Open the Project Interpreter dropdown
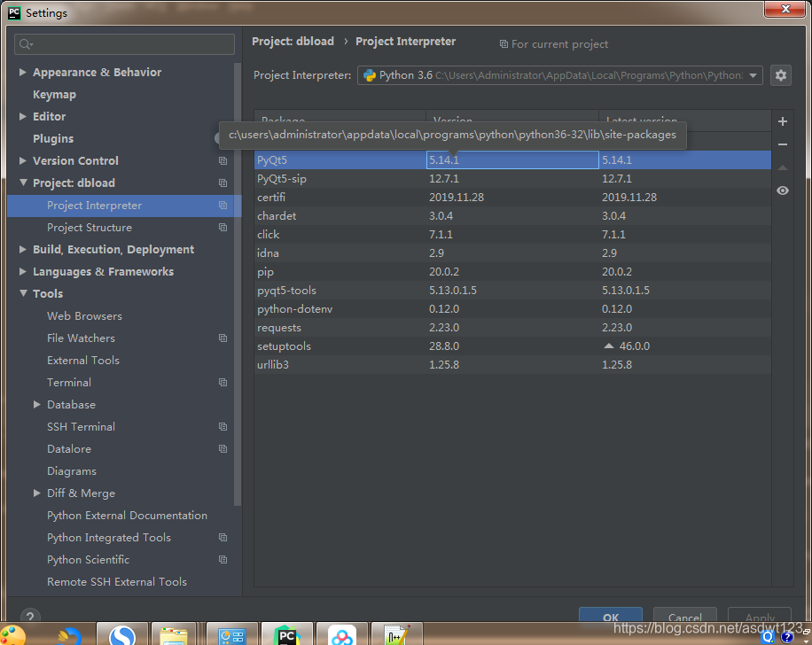This screenshot has width=812, height=645. [560, 75]
